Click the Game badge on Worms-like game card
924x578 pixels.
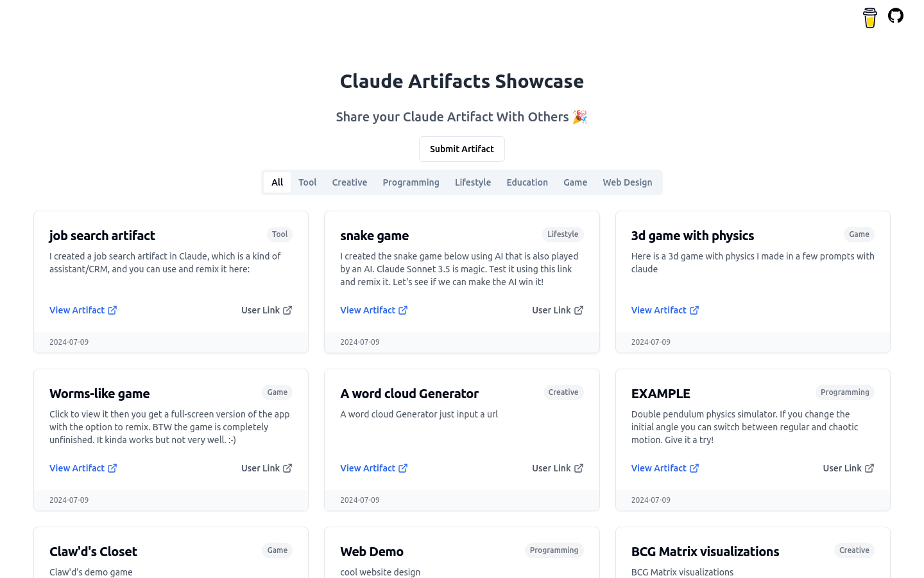tap(277, 392)
